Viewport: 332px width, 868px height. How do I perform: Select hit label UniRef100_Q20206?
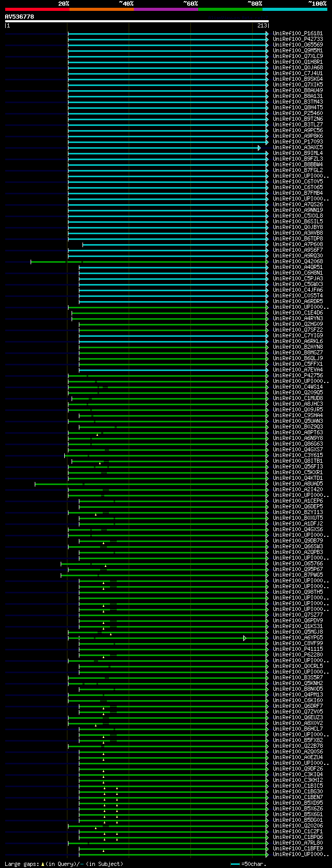click(298, 826)
